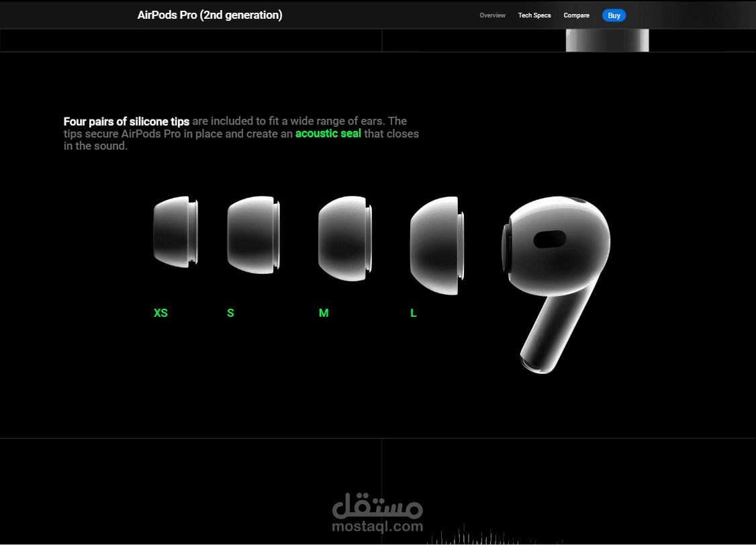The height and width of the screenshot is (545, 756).
Task: Open the Overview nav link
Action: pos(492,15)
